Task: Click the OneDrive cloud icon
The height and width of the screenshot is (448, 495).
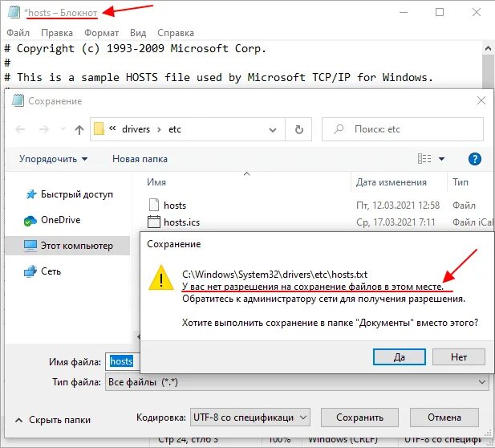Action: [30, 221]
